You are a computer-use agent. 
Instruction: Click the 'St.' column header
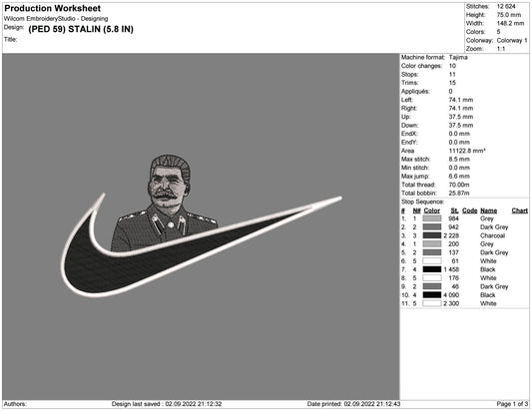tap(454, 210)
